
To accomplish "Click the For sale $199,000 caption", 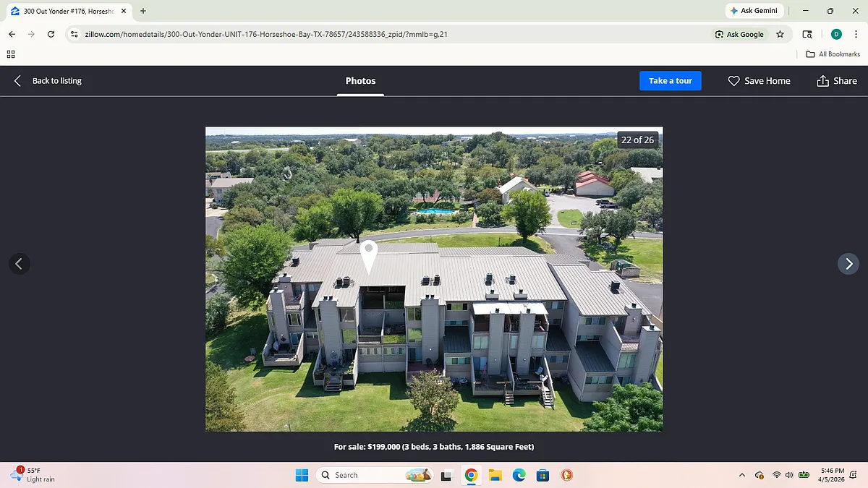I will [x=434, y=447].
